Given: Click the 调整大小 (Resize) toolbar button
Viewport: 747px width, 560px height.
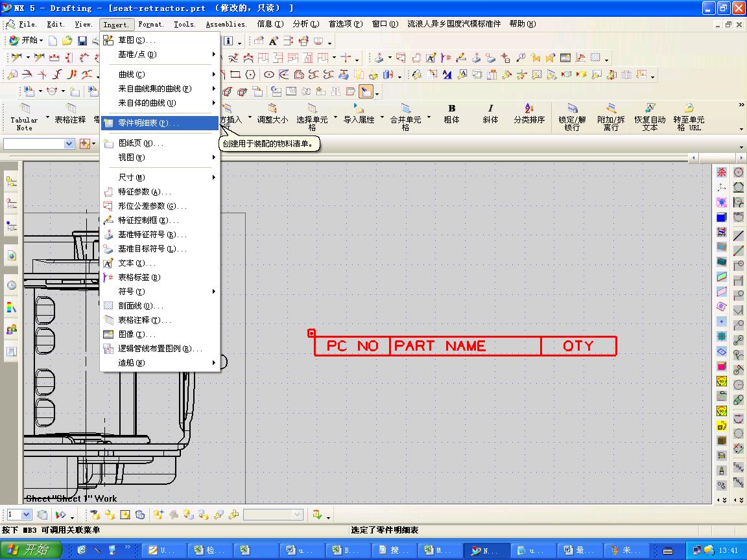Looking at the screenshot, I should point(272,114).
